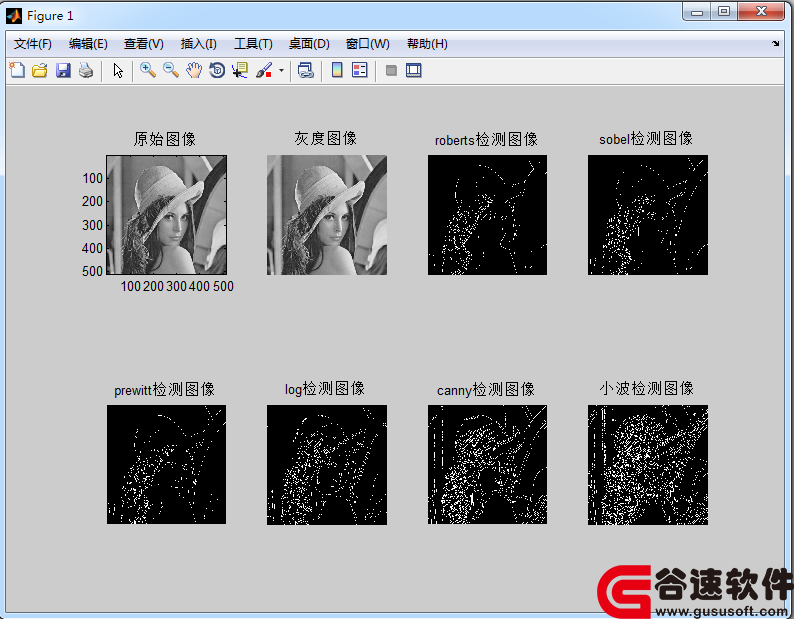794x619 pixels.
Task: Click the Link Plot toolbar icon
Action: click(x=305, y=70)
